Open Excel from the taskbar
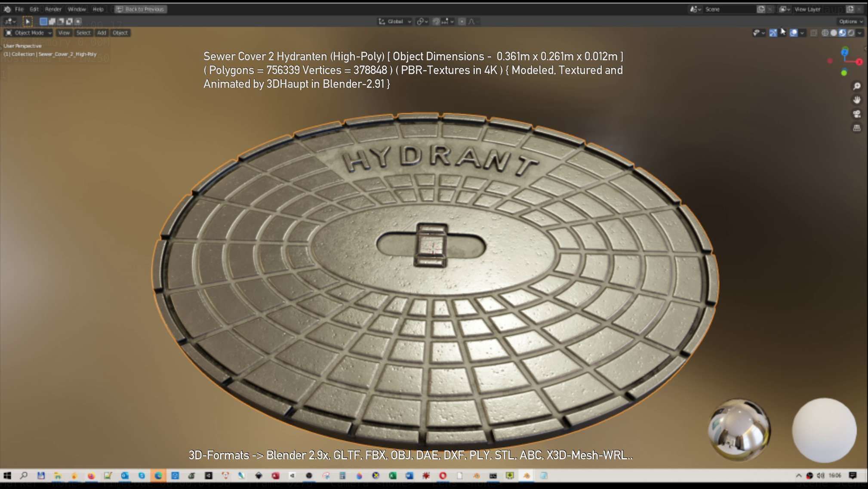This screenshot has width=868, height=489. [x=392, y=476]
